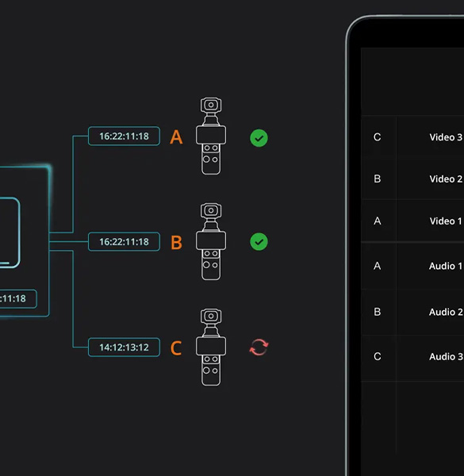This screenshot has width=464, height=476.
Task: Select the Video 1 track row
Action: coord(412,221)
